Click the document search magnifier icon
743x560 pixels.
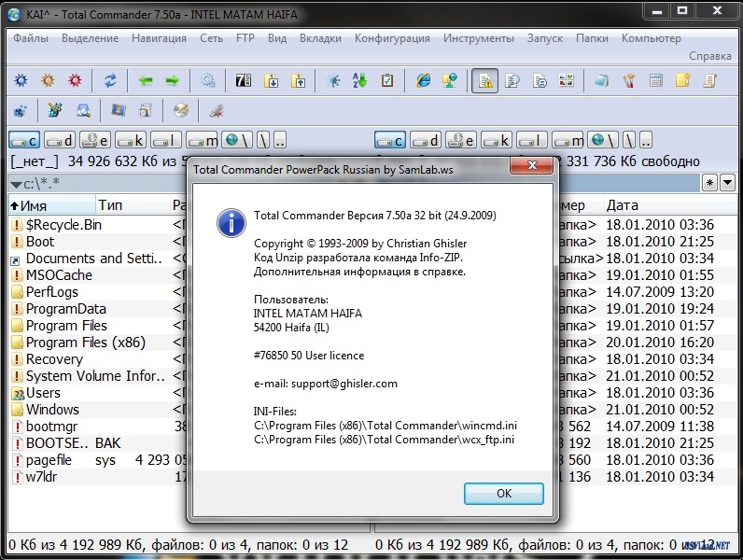(512, 80)
